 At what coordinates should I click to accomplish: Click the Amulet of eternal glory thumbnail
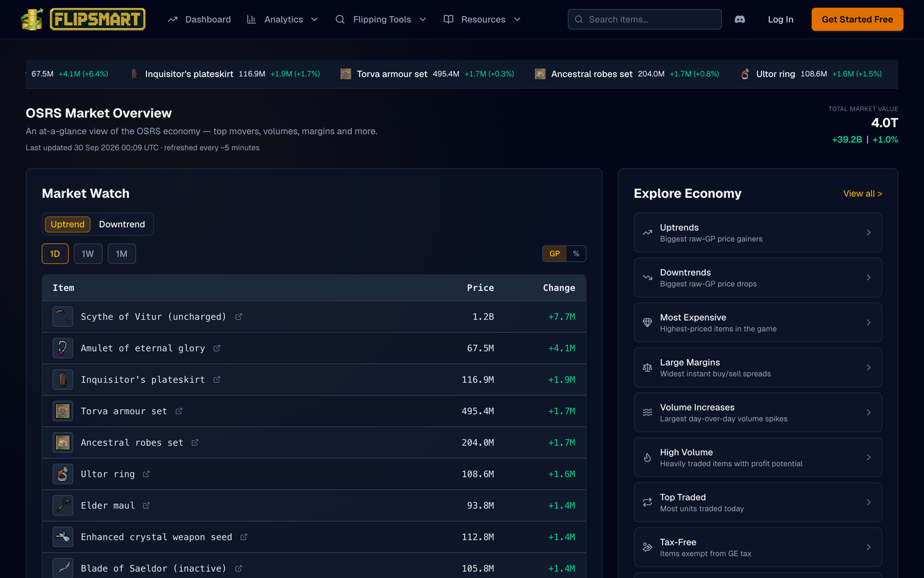pos(63,348)
